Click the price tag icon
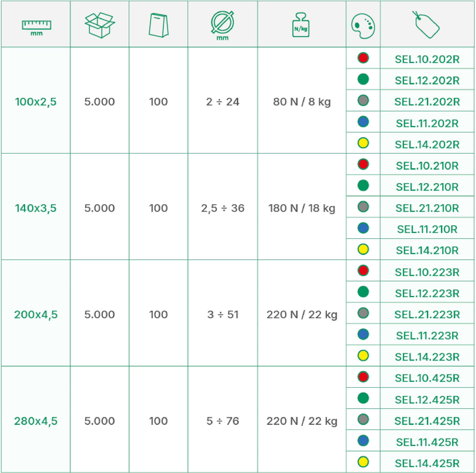 (427, 25)
